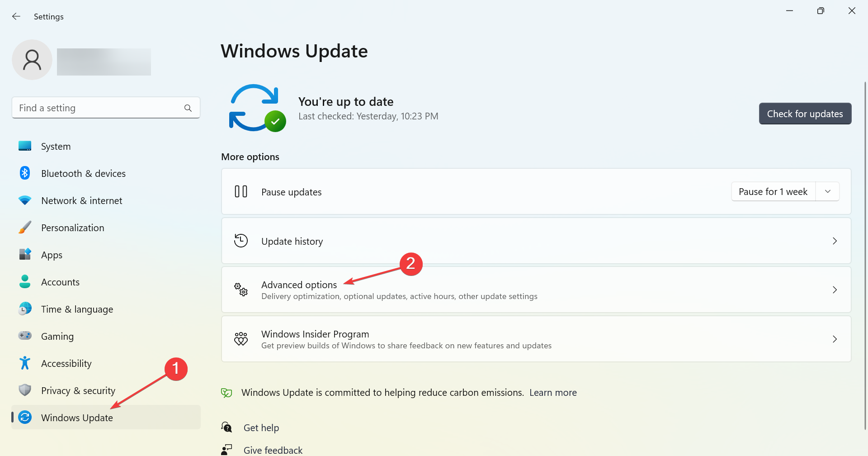This screenshot has width=868, height=456.
Task: Open Windows Insider Program via chevron
Action: point(835,339)
